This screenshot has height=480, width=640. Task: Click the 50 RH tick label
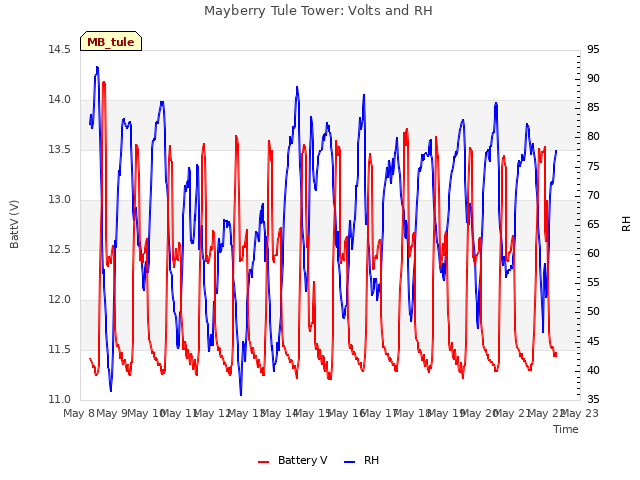pyautogui.click(x=593, y=312)
